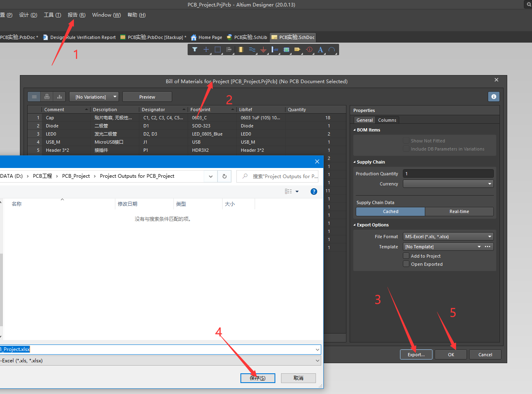Viewport: 532px width, 394px height.
Task: Sort by the Footprint column header
Action: [212, 110]
